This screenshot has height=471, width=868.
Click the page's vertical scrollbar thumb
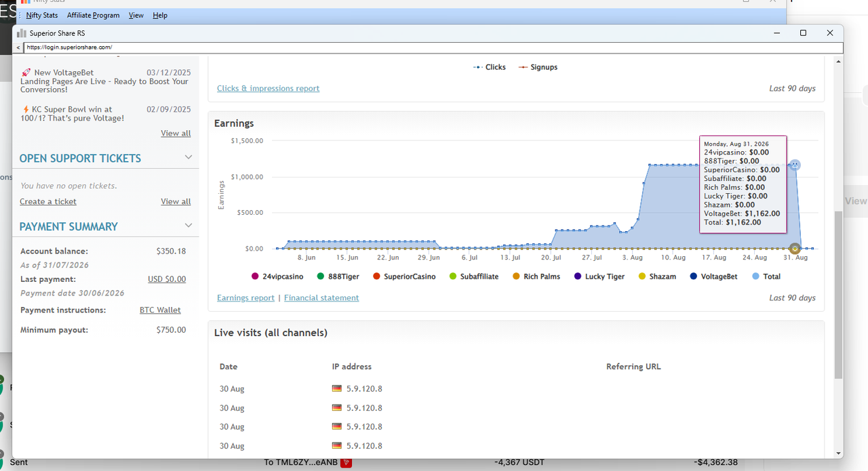click(x=839, y=294)
